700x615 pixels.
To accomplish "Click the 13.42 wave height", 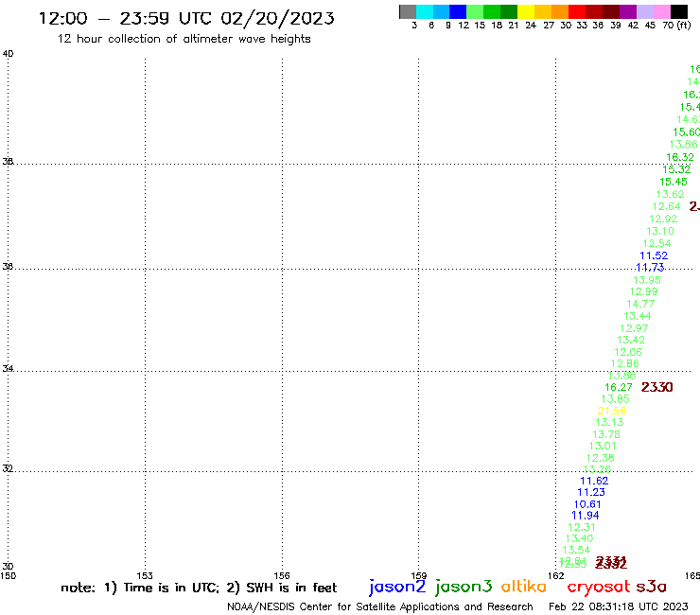I will click(630, 340).
